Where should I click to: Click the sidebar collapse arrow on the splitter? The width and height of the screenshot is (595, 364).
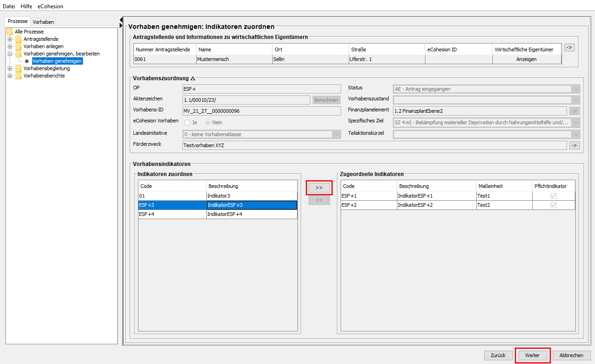coord(121,20)
